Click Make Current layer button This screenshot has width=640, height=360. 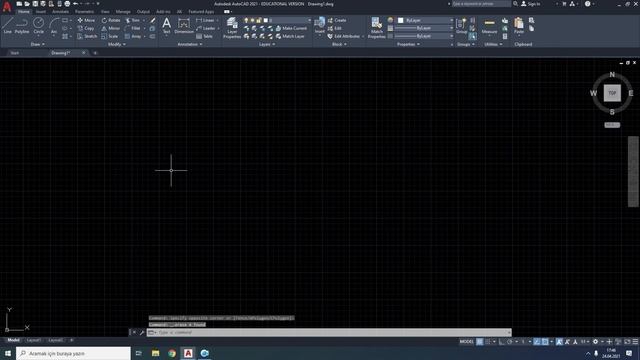pyautogui.click(x=291, y=28)
